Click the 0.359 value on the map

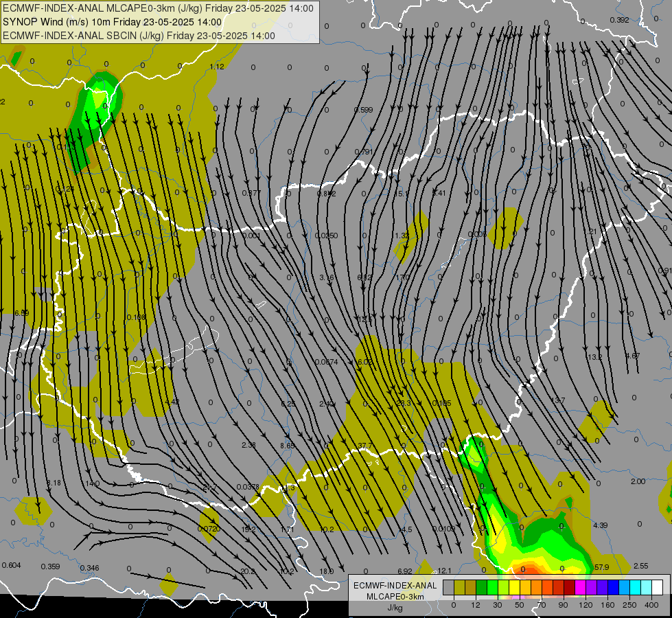pos(50,566)
